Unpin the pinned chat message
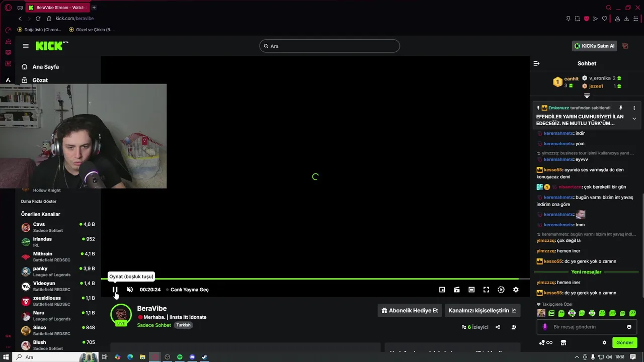This screenshot has width=644, height=362. tap(621, 108)
